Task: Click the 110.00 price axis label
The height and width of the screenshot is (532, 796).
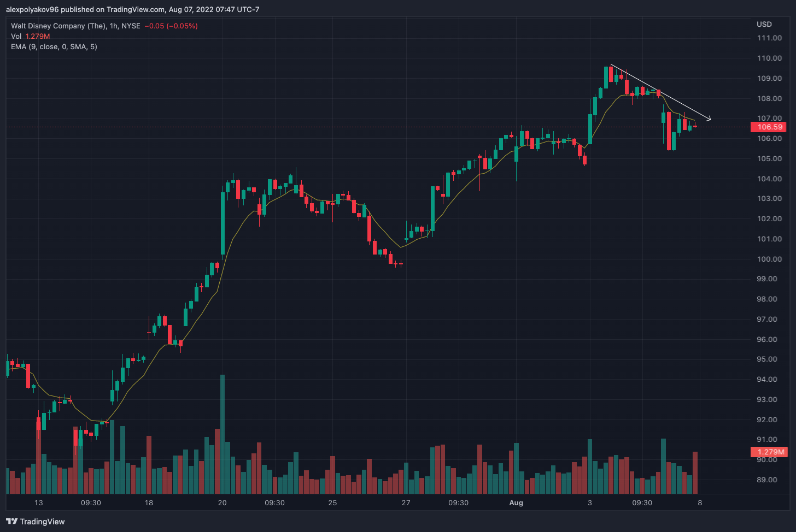Action: pos(769,58)
